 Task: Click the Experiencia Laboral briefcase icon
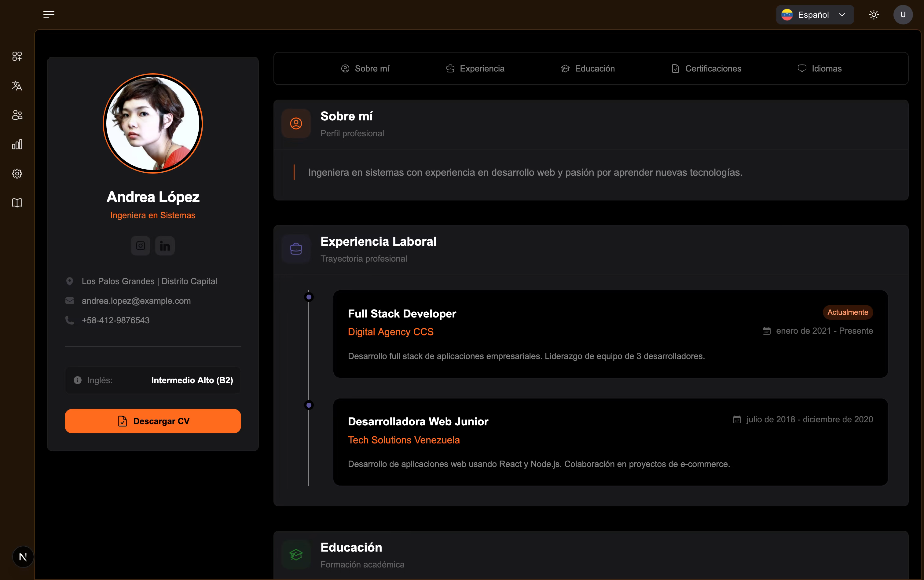296,249
